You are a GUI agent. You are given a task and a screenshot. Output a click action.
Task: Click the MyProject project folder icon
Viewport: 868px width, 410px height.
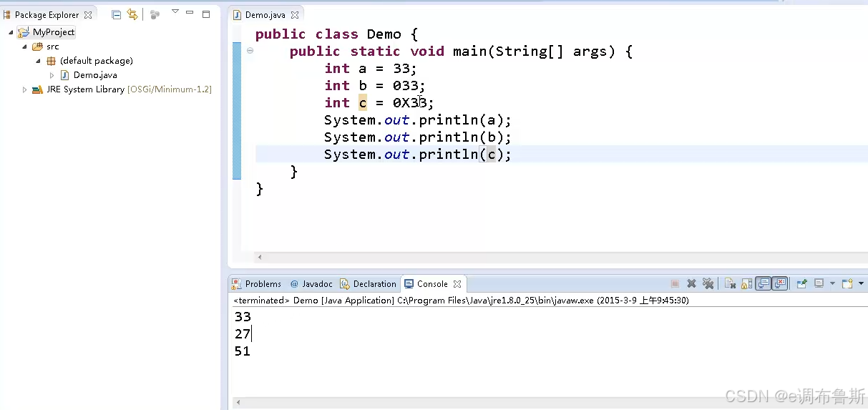coord(23,32)
